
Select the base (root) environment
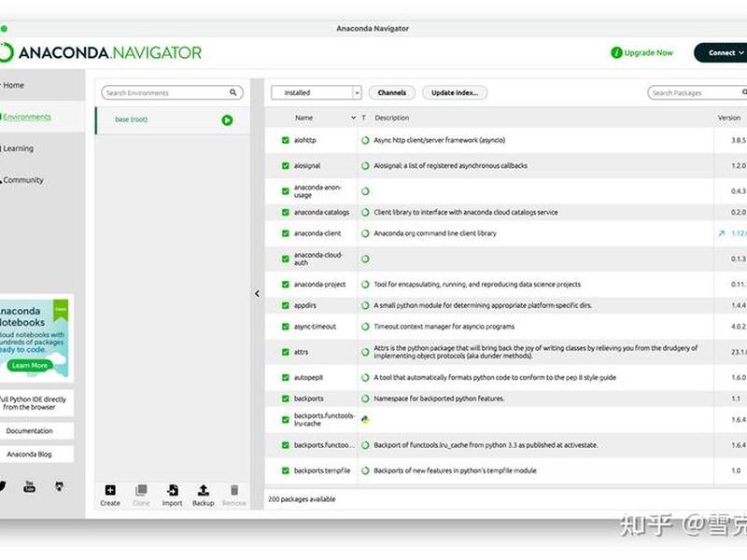click(x=173, y=120)
